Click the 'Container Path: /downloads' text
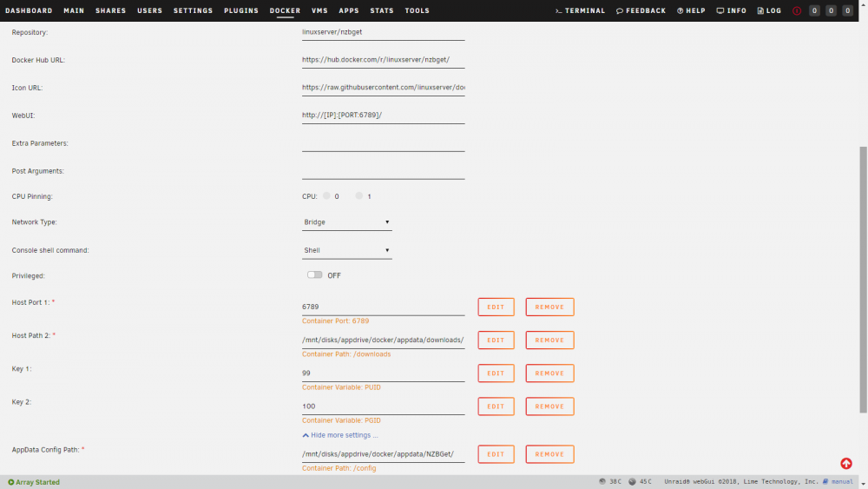The width and height of the screenshot is (868, 489). click(x=346, y=354)
